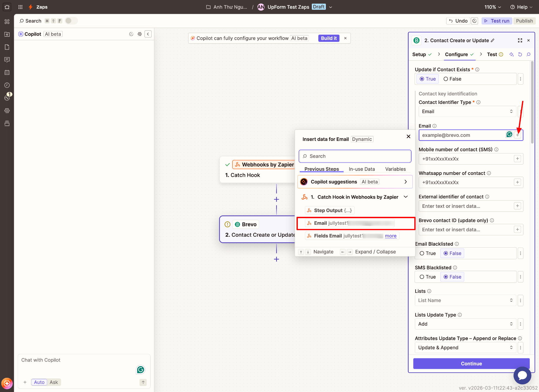
Task: Set Email Blacklisted to False
Action: tap(452, 253)
